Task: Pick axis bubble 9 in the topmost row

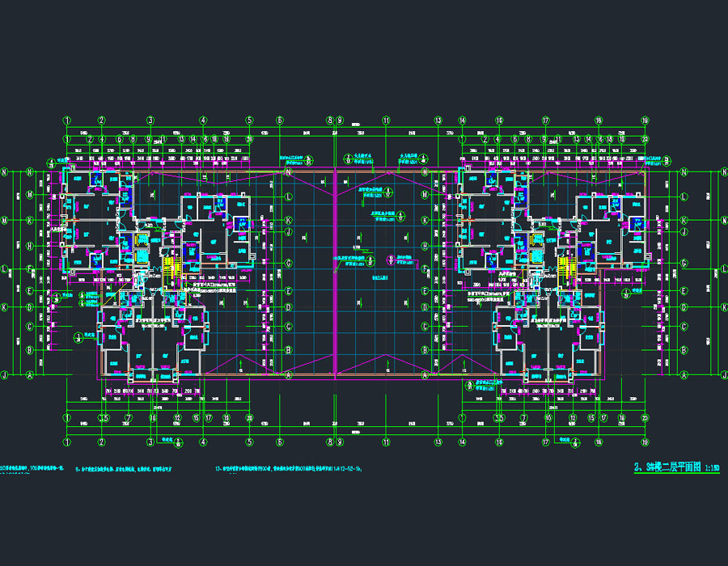Action: [341, 120]
